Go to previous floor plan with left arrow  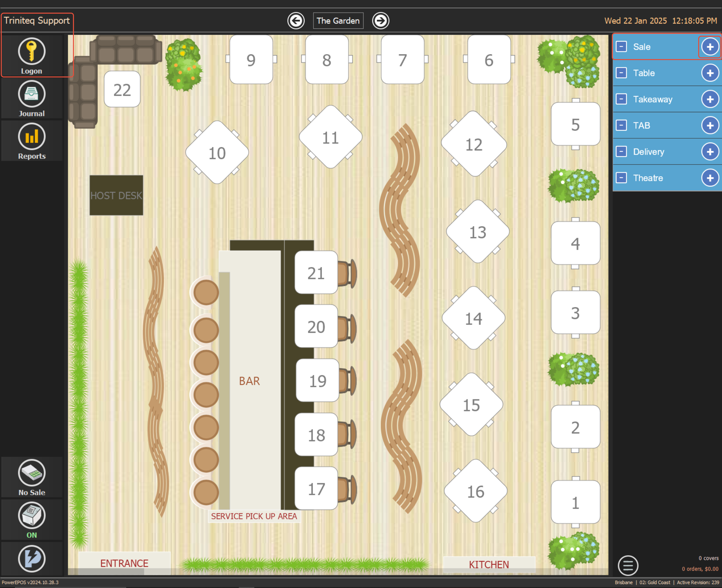[x=296, y=21]
